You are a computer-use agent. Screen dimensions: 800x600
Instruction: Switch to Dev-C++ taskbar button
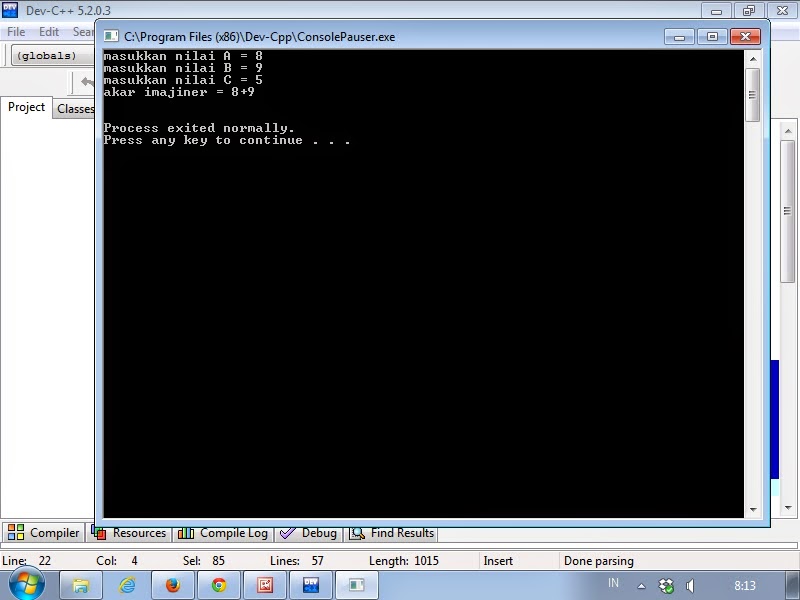311,585
